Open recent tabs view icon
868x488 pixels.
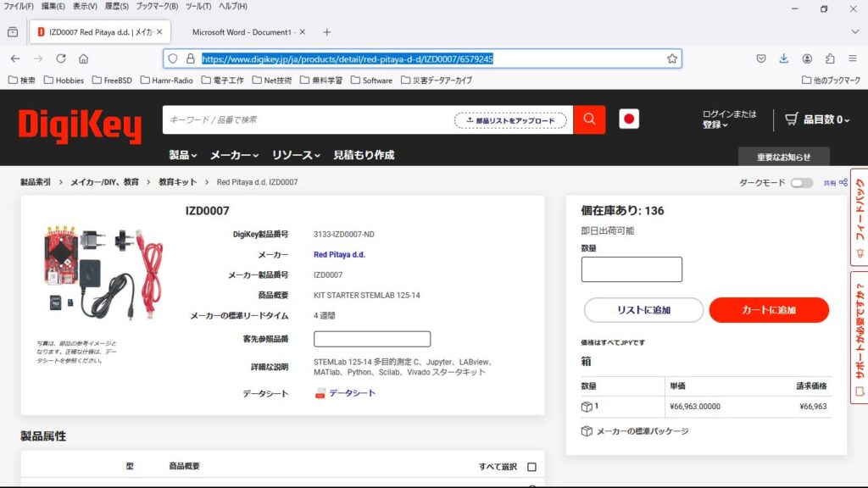[x=13, y=32]
